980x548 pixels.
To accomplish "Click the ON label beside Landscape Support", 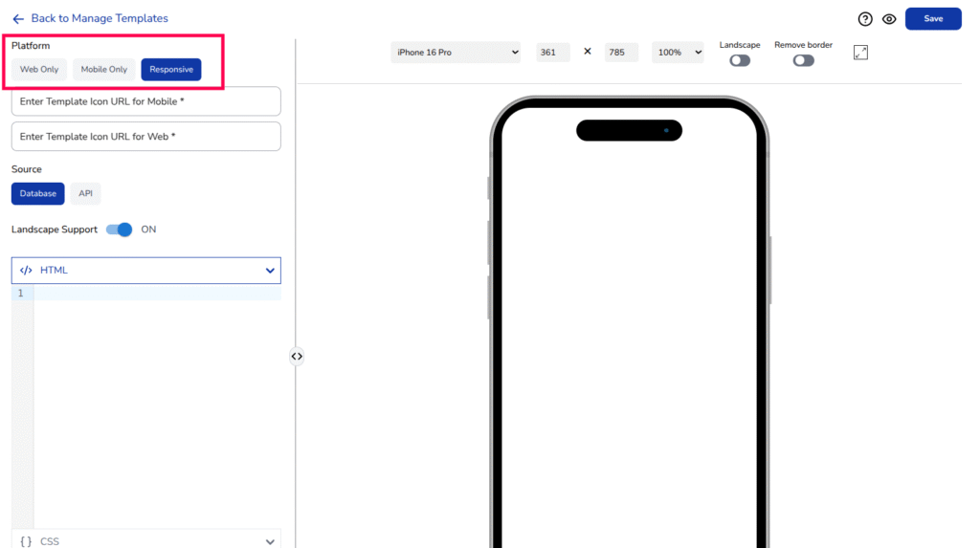I will pos(148,230).
